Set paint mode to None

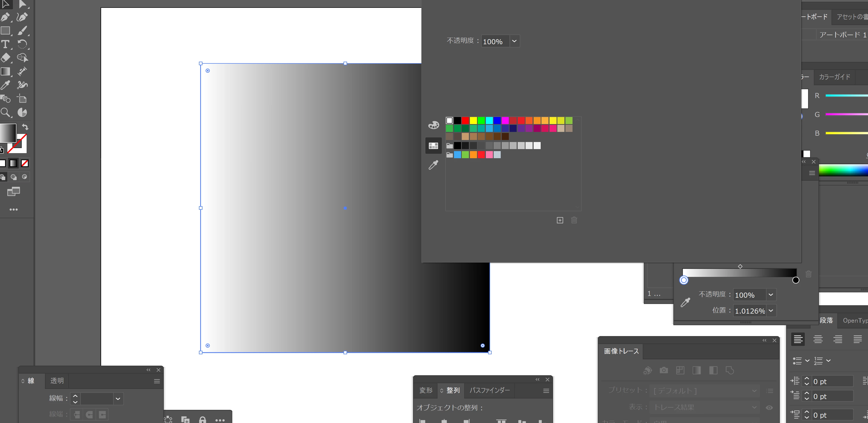tap(25, 163)
